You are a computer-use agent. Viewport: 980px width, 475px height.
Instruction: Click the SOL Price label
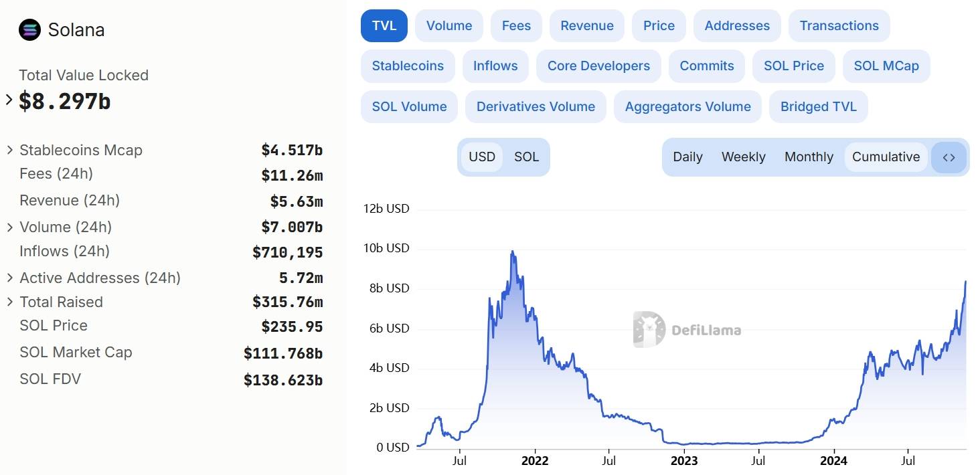[54, 326]
